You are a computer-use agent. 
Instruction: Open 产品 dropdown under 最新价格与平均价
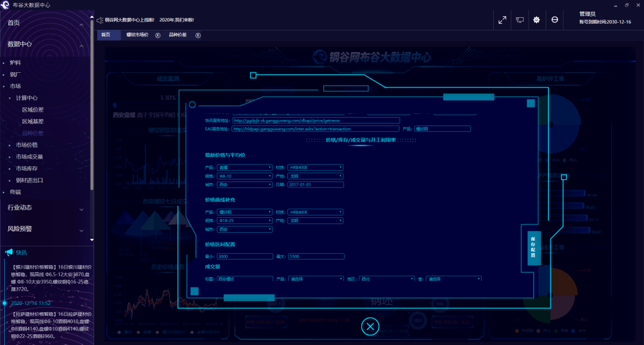click(x=244, y=167)
